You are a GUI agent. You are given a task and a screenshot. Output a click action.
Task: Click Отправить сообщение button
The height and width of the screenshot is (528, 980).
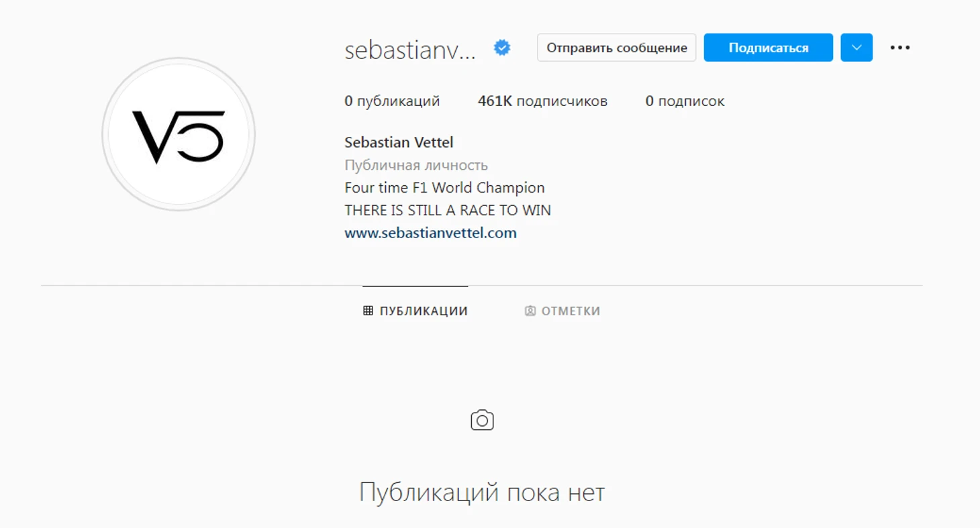click(617, 48)
